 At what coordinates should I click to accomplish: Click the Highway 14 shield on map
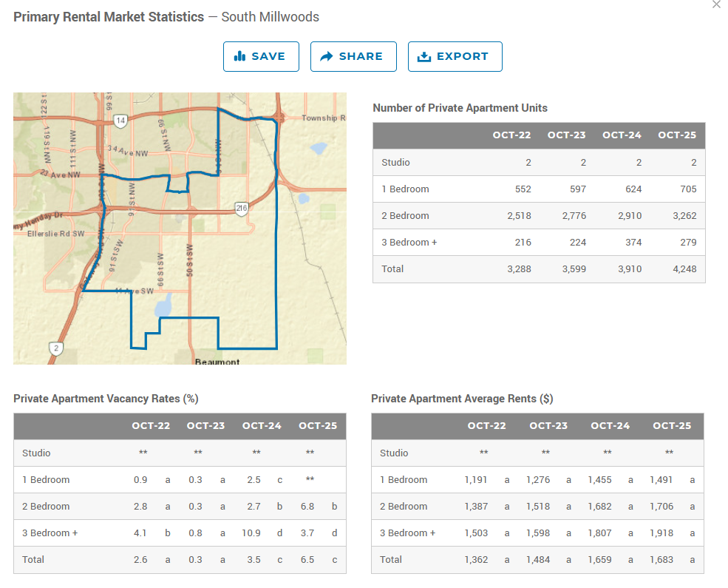(120, 120)
